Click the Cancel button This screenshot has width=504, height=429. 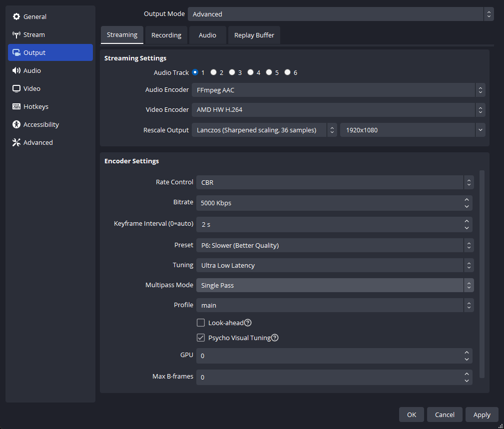[445, 415]
